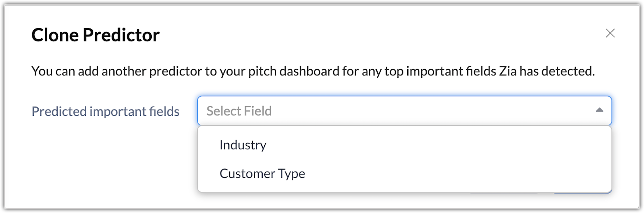Click the Predicted important fields label
The image size is (644, 213).
coord(105,111)
